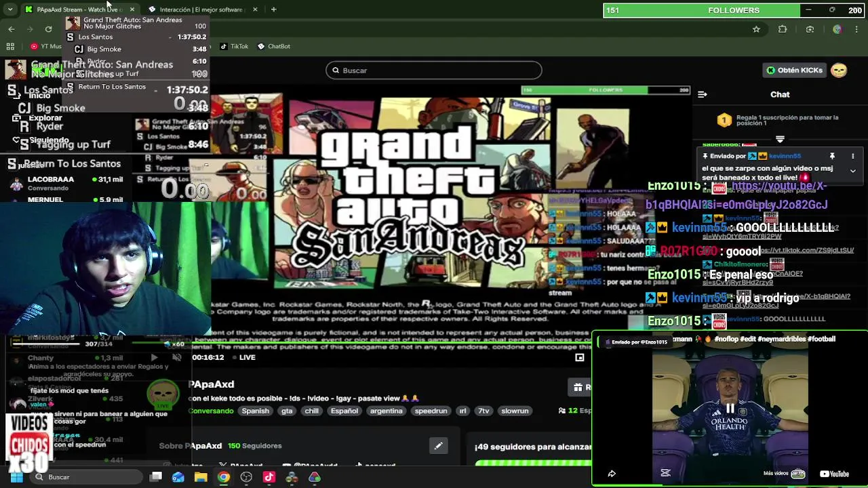868x488 pixels.
Task: Unpin the pinned chat message
Action: (x=832, y=156)
